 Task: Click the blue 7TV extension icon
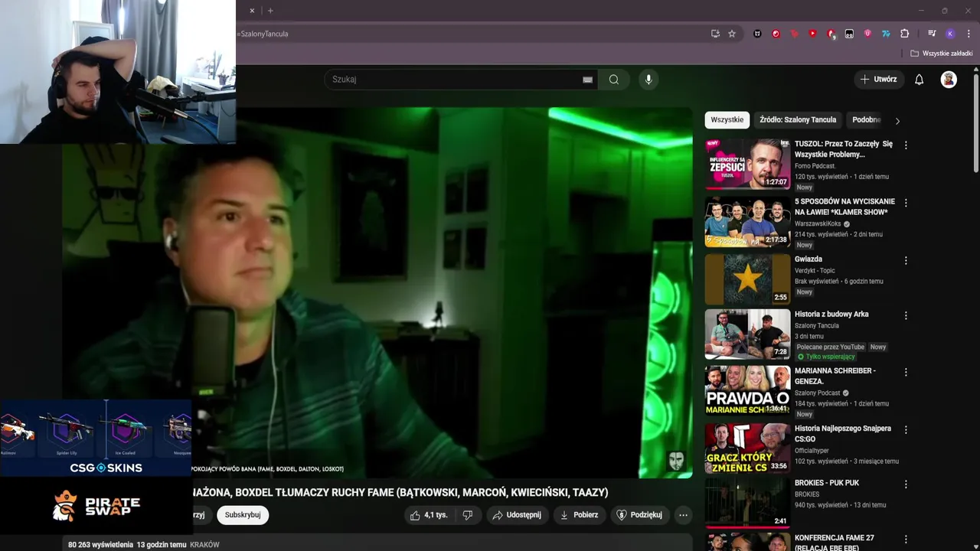coord(886,34)
